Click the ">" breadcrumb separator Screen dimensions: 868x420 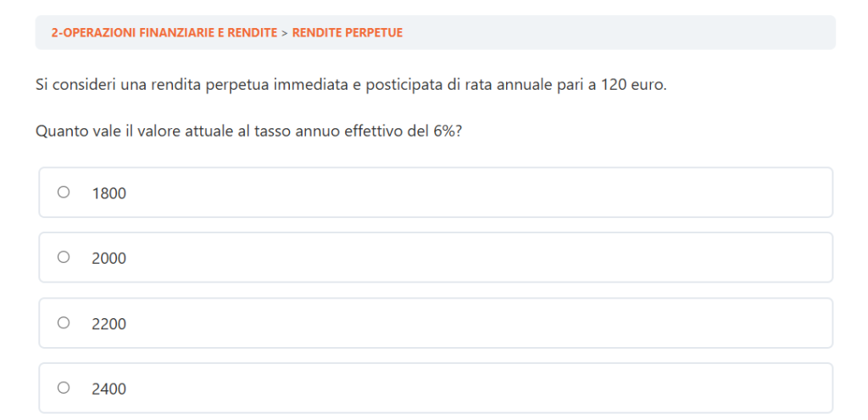[x=285, y=33]
